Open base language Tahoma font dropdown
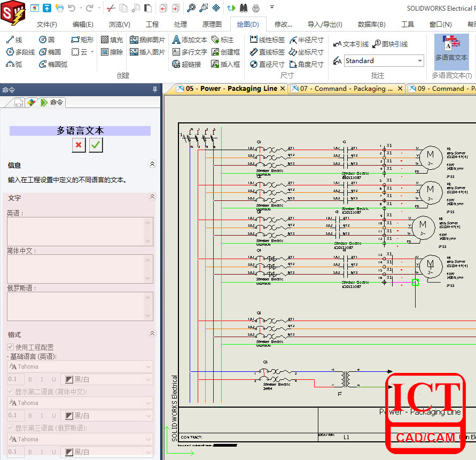The width and height of the screenshot is (476, 460). point(149,367)
